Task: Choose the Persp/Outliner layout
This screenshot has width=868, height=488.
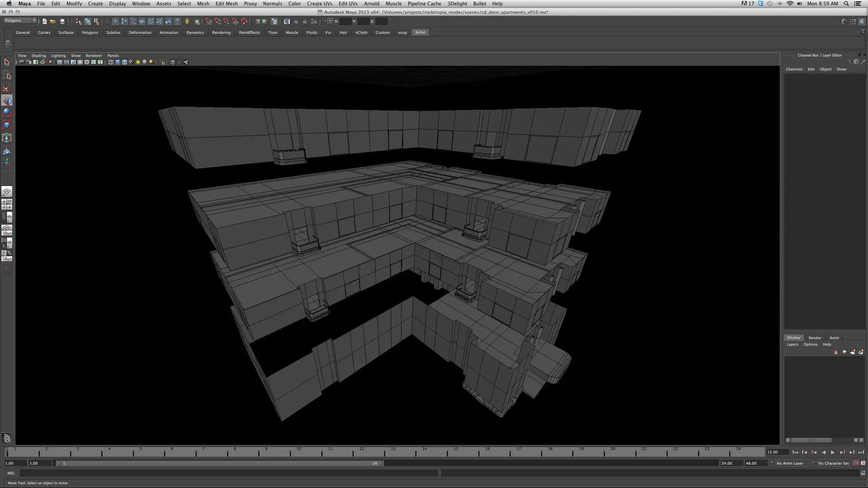Action: (7, 217)
